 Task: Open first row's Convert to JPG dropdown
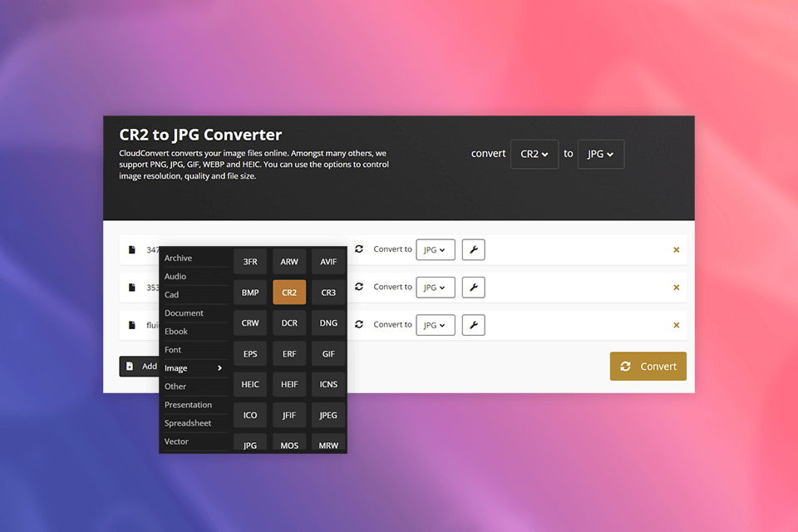[x=435, y=249]
